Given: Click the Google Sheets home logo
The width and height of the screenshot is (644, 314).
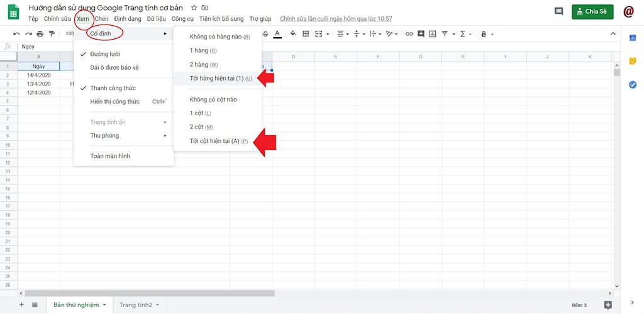Looking at the screenshot, I should [x=14, y=12].
